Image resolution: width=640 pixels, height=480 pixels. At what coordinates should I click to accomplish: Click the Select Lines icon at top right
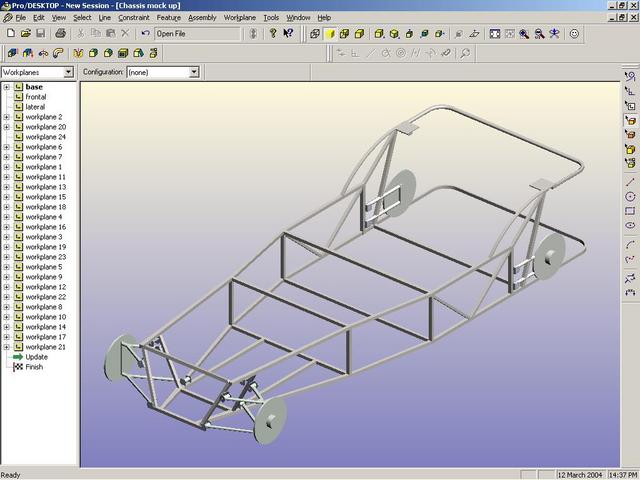[630, 76]
